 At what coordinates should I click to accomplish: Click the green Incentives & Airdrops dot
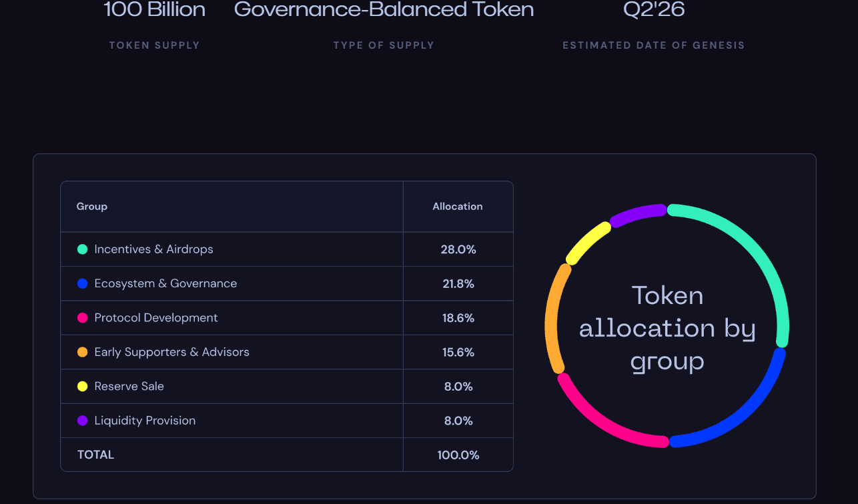click(x=83, y=249)
